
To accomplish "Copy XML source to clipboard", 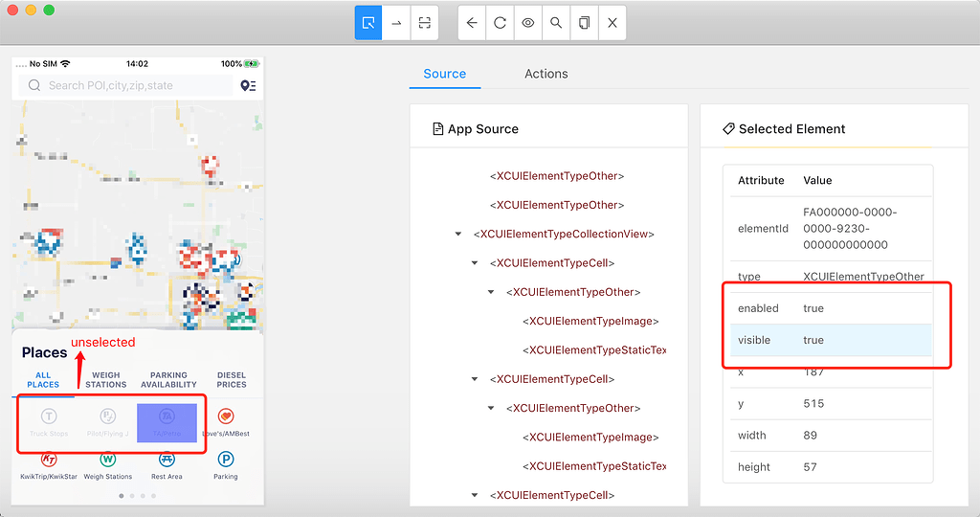I will point(584,23).
